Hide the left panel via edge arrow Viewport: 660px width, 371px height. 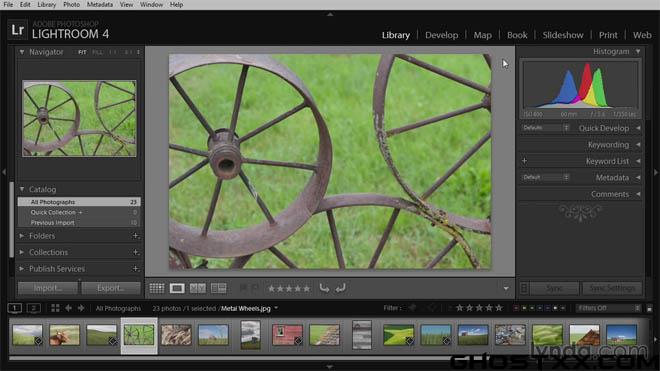[4, 172]
